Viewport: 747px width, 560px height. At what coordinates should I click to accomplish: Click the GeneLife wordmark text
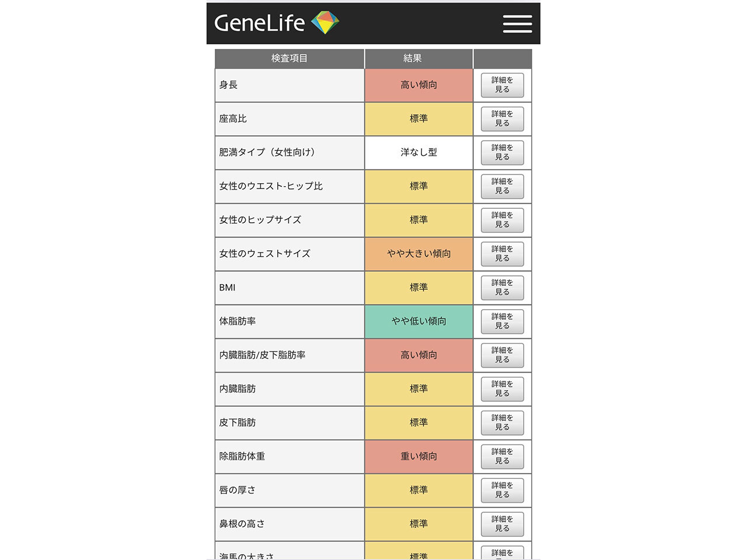pos(260,23)
